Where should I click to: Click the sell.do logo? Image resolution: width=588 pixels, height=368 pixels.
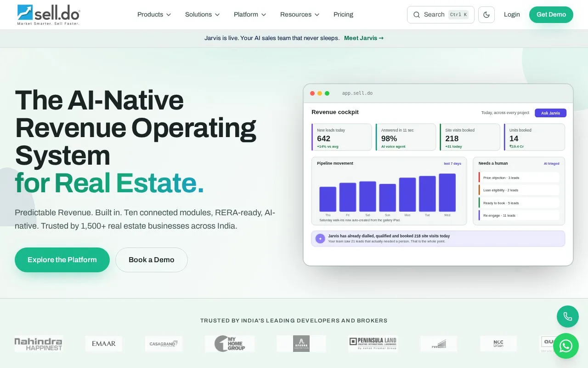click(x=49, y=15)
